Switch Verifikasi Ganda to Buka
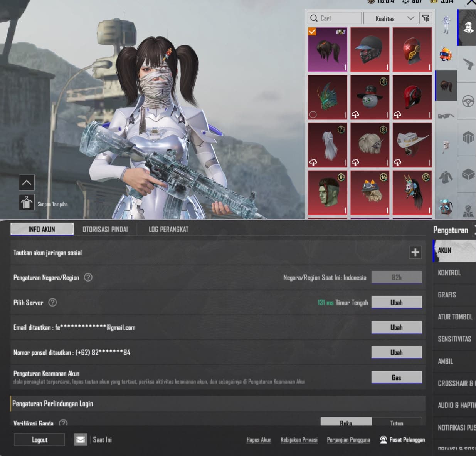Screen dimensions: 476x456 tap(346, 422)
